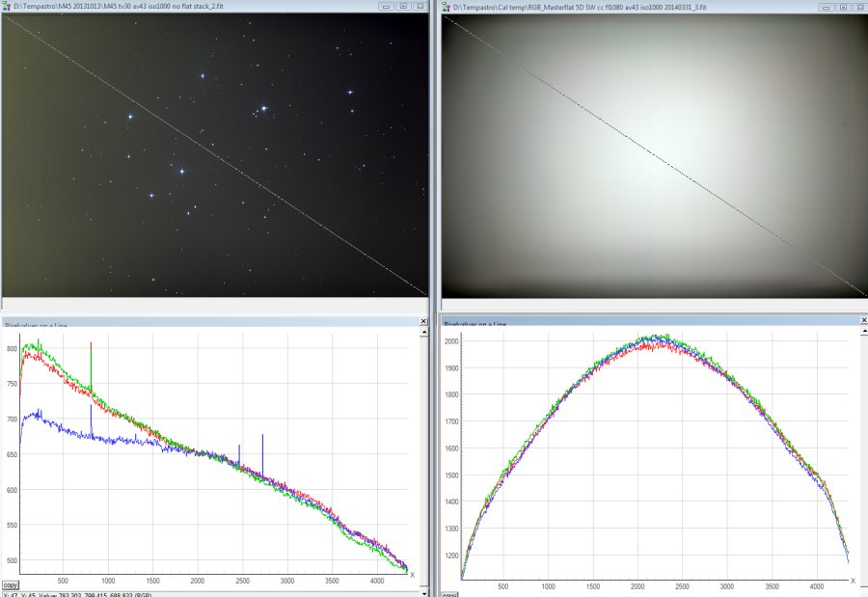Maximize the RGB_Masterflat image window
Viewport: 868px width, 597px height.
(843, 7)
